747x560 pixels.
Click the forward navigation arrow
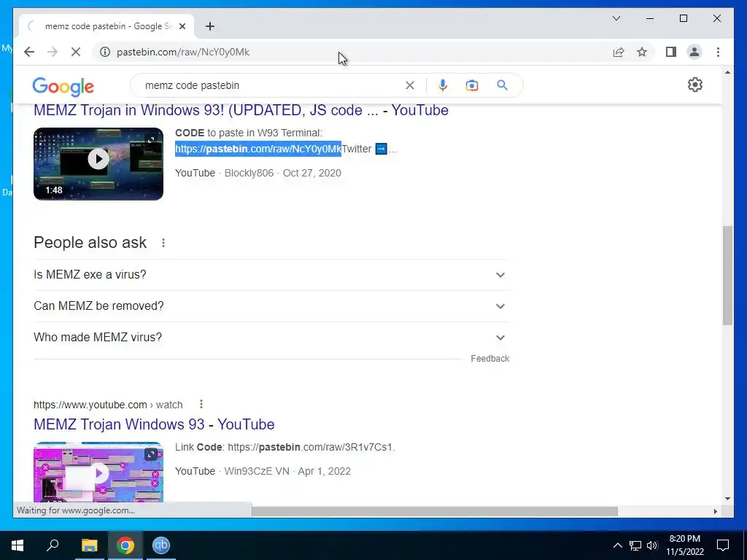pyautogui.click(x=53, y=52)
